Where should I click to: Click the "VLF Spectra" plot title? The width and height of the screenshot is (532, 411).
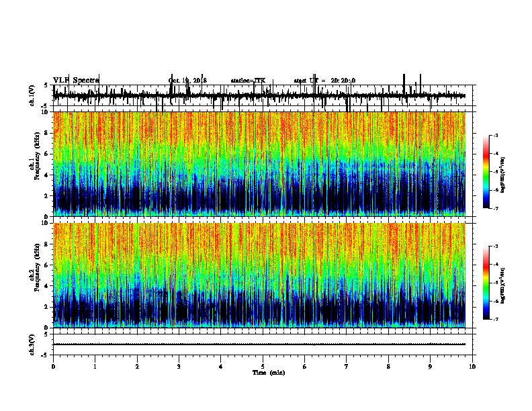tap(76, 81)
